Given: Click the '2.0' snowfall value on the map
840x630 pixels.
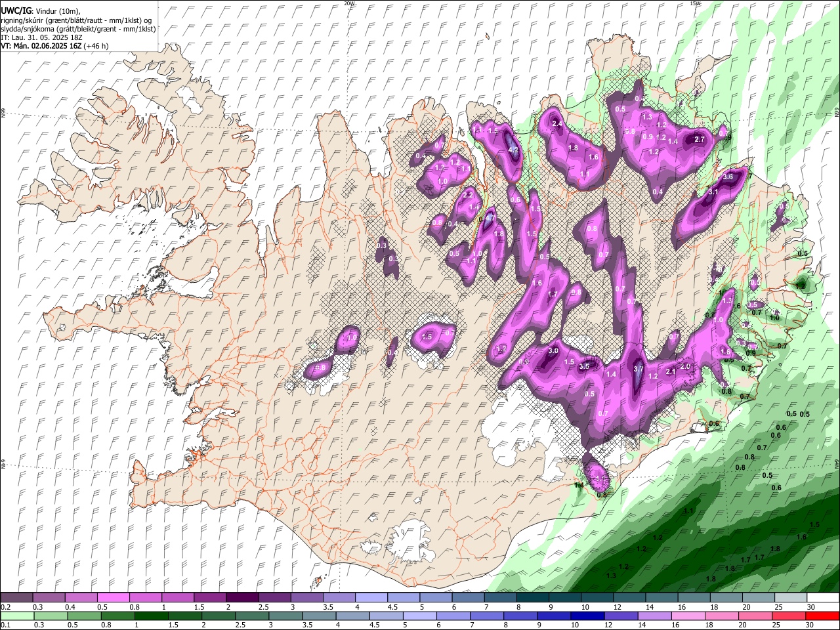Looking at the screenshot, I should tap(686, 366).
